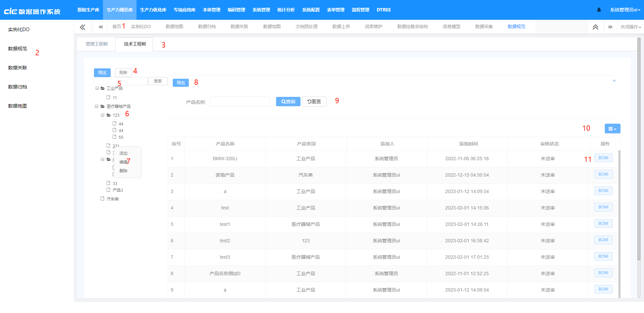Click the collapse sidebar double-arrow icon

coord(83,27)
